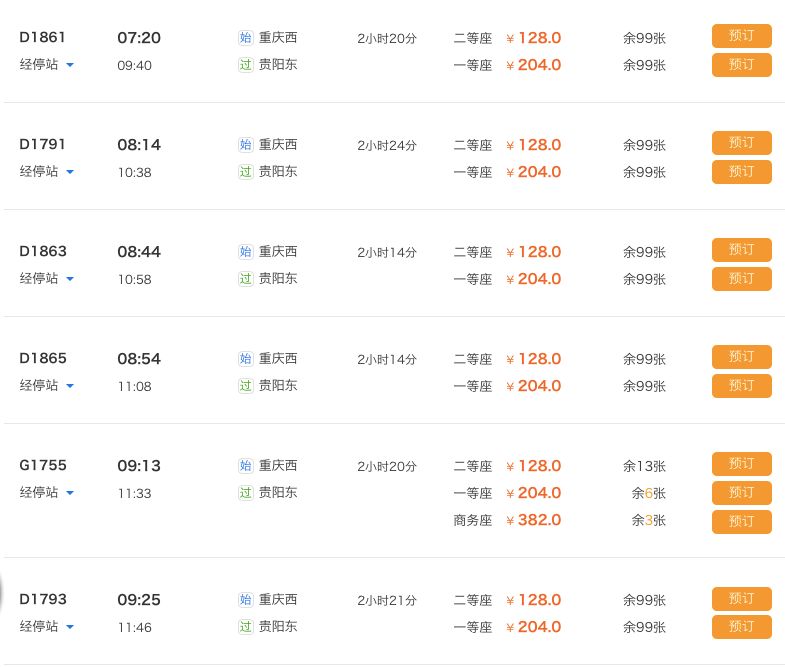Click the 过 pass-through icon for D1791
Screen dimensions: 785x667
[x=246, y=172]
